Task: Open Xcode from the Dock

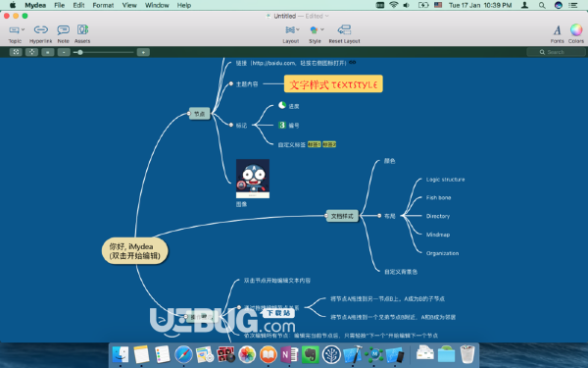Action: point(353,354)
